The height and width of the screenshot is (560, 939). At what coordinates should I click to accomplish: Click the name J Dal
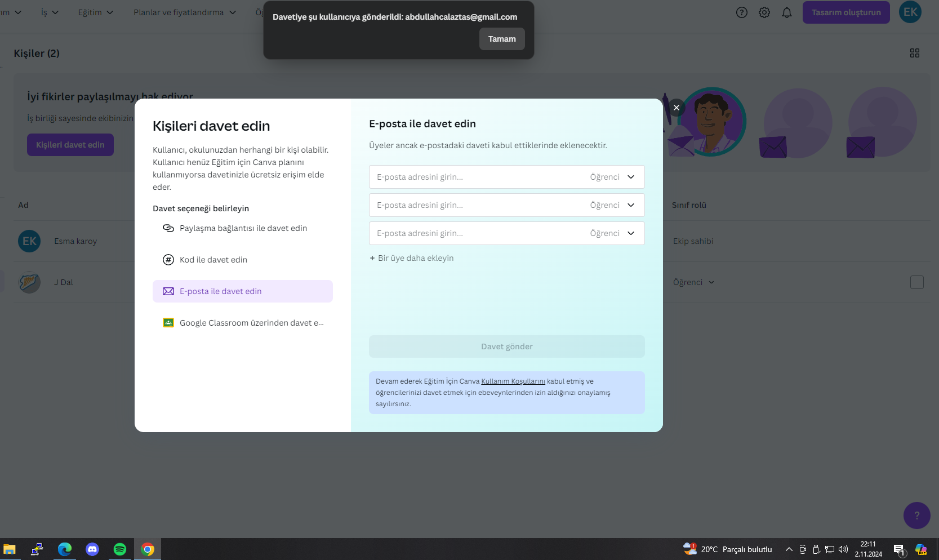(x=64, y=282)
